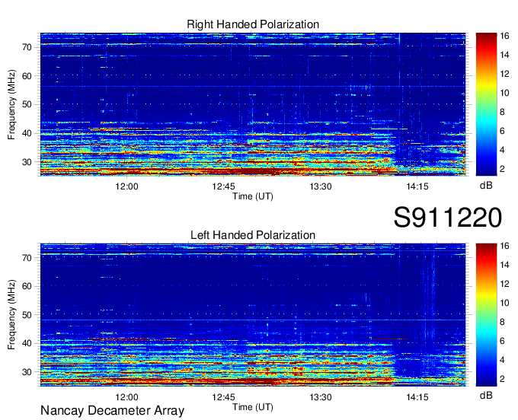Viewport: 518px width, 420px height.
Task: Click the dB unit label under upper colorbar
Action: (x=486, y=186)
